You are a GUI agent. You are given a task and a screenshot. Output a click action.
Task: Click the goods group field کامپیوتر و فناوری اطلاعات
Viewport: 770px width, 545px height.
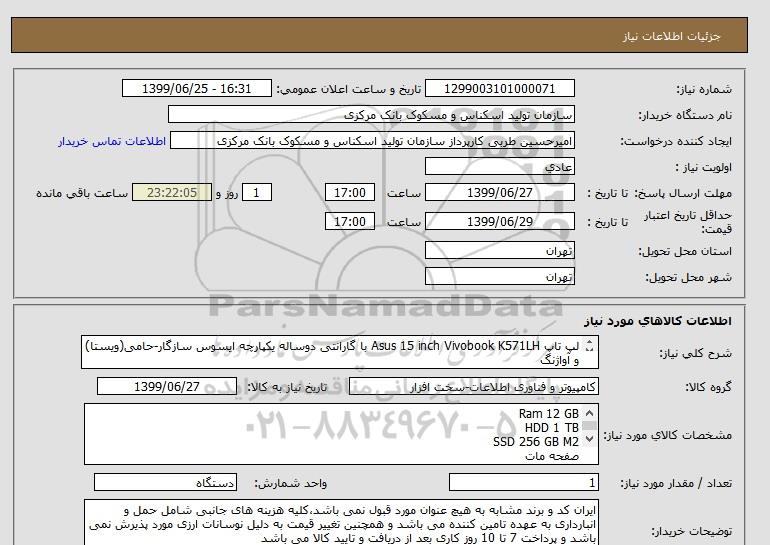click(x=474, y=387)
